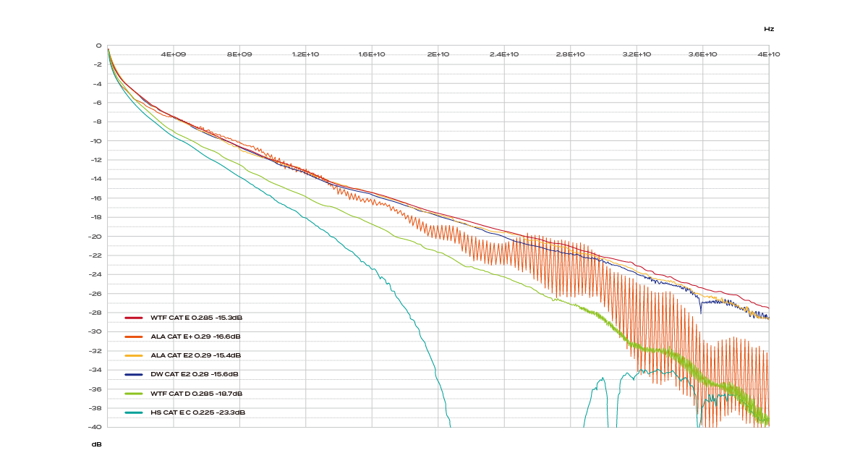Click the orange ALA CAT E+ legend line

tap(134, 337)
